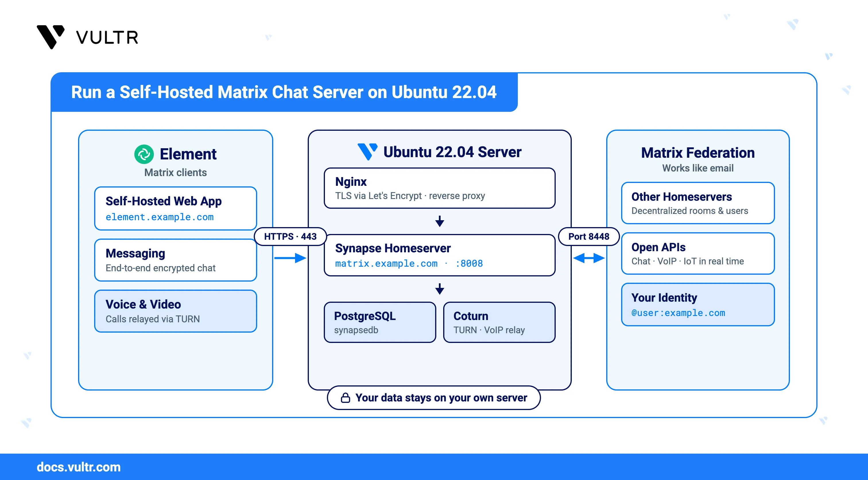The image size is (868, 480).
Task: Open the Self-Hosted Web App card
Action: pyautogui.click(x=176, y=208)
